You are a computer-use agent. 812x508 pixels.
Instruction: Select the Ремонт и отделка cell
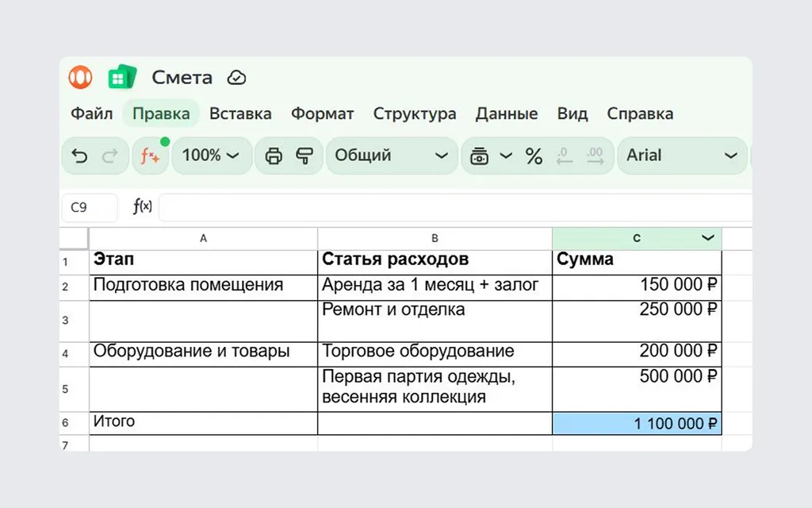point(435,321)
